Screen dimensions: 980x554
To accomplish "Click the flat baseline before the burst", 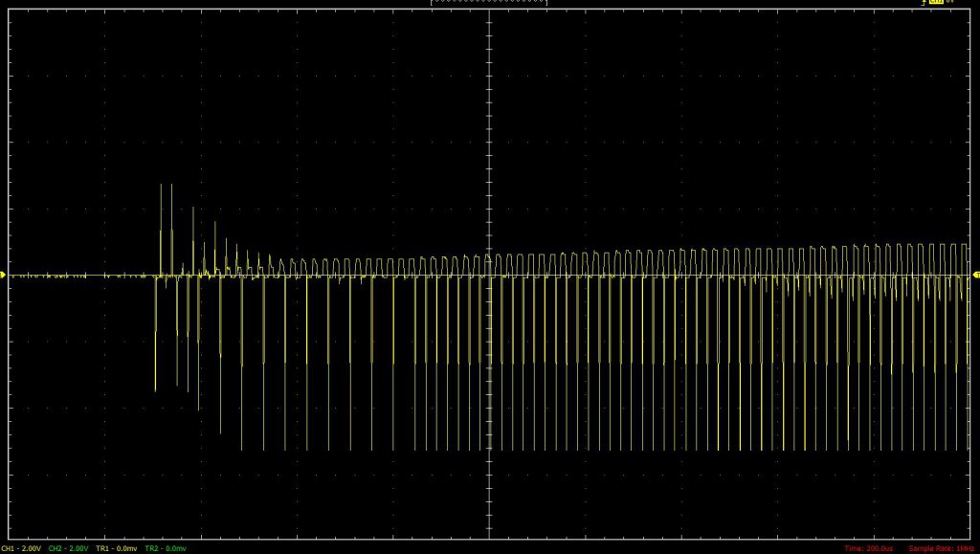I will pyautogui.click(x=77, y=276).
